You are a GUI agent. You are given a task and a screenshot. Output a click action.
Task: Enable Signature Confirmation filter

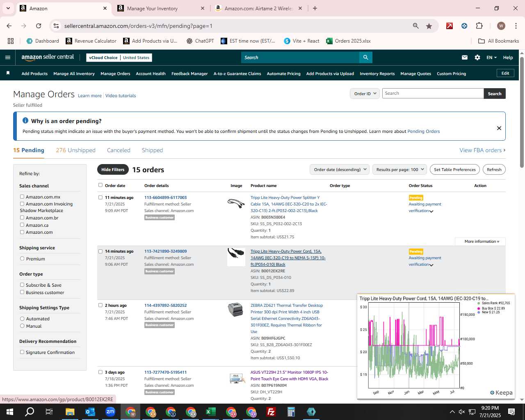(22, 352)
